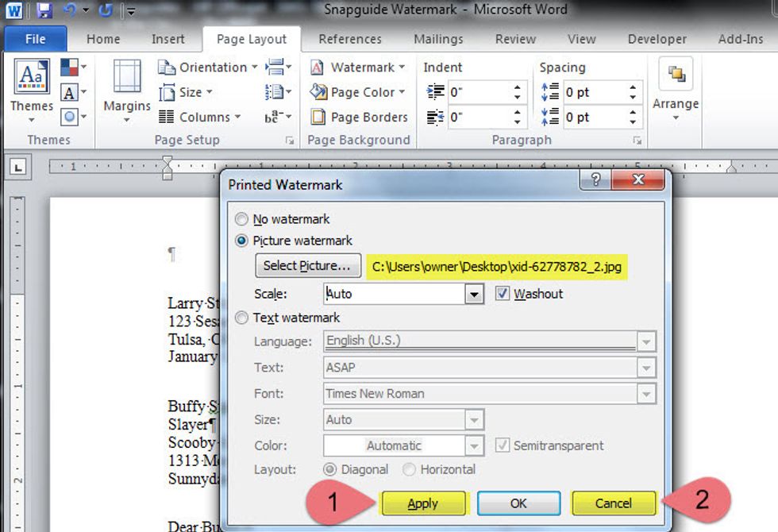Image resolution: width=778 pixels, height=532 pixels.
Task: Click the Save icon in Quick Access Toolbar
Action: click(44, 10)
